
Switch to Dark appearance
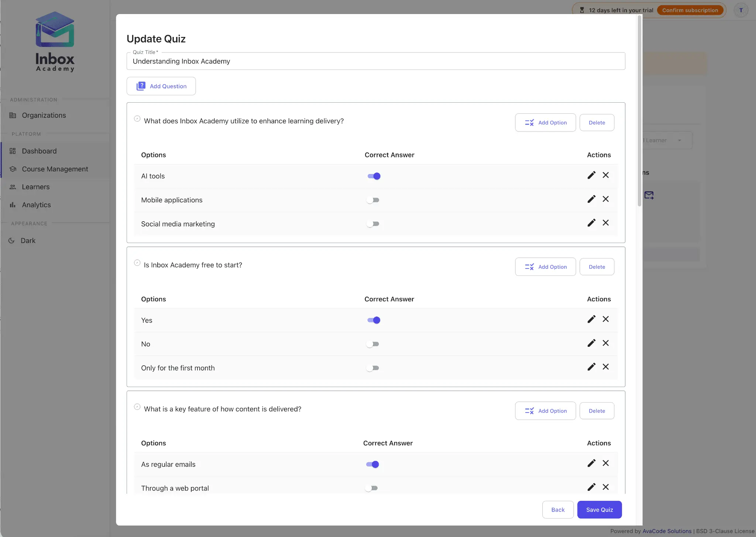coord(55,240)
